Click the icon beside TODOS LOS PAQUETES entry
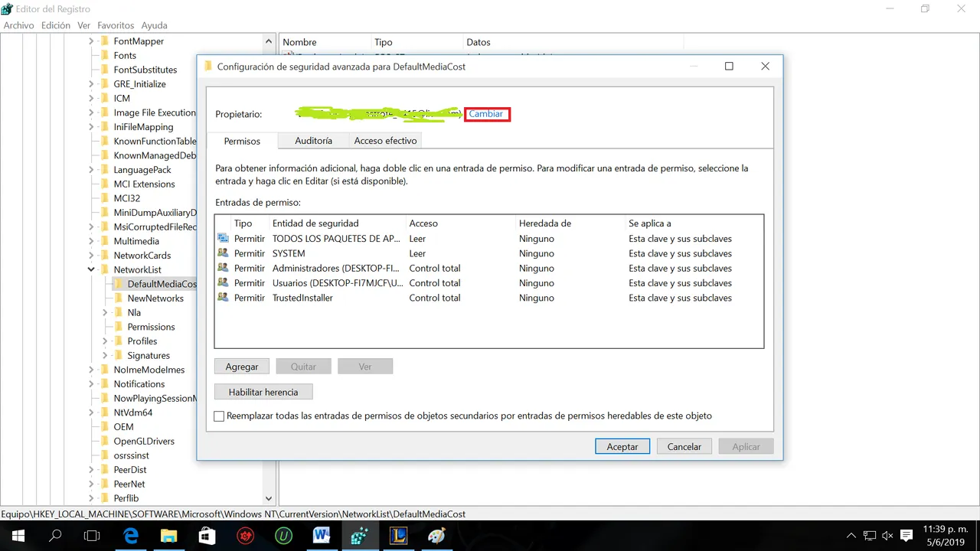Screen dimensions: 980x551 click(x=223, y=239)
